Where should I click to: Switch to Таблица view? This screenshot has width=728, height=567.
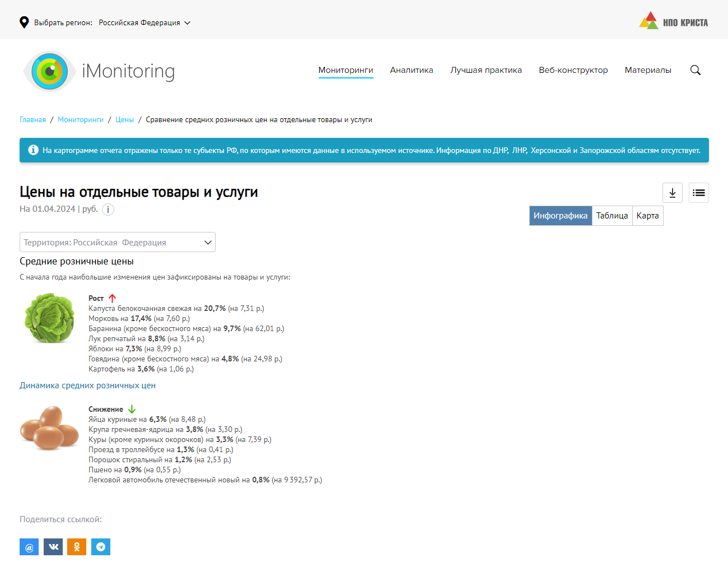pos(612,216)
